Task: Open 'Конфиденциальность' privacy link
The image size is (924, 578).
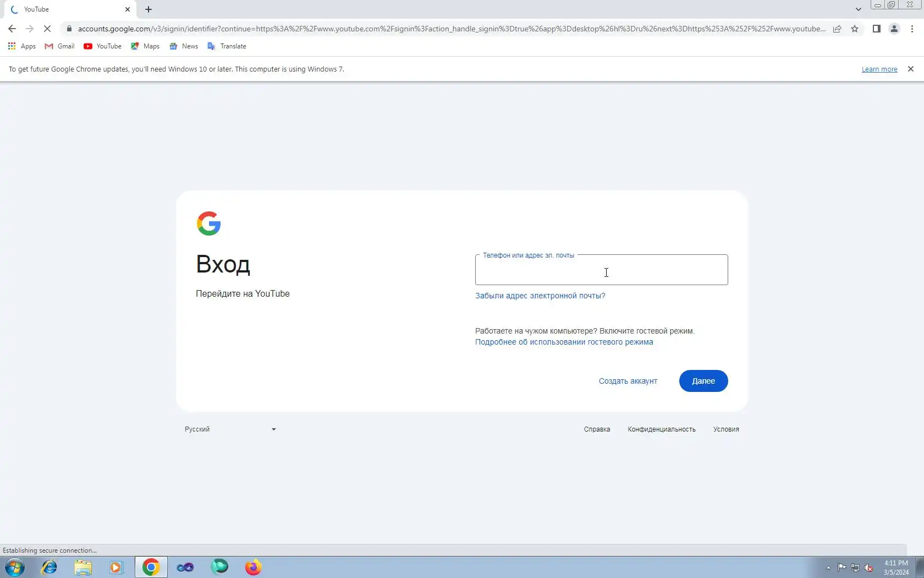Action: coord(662,429)
